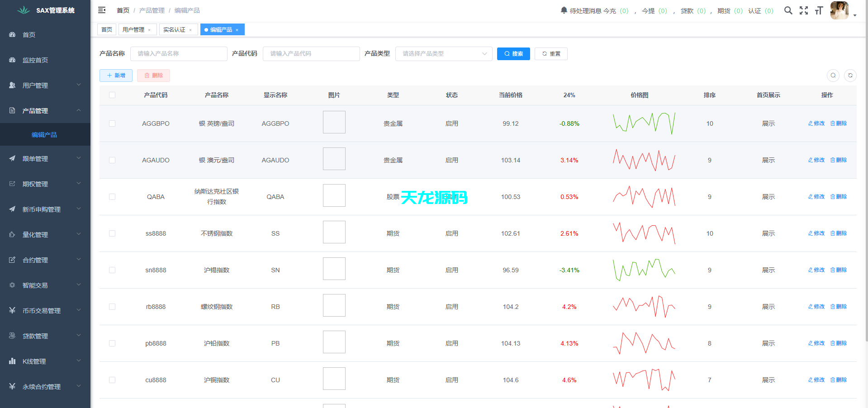The height and width of the screenshot is (408, 868).
Task: Open the 用户管理 tab
Action: (x=134, y=29)
